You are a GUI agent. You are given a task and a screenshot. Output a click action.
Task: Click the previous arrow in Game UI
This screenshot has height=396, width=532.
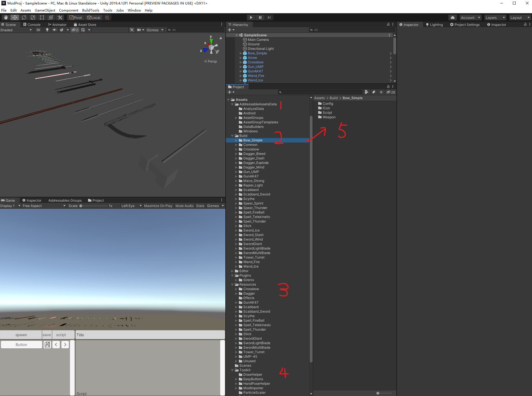[x=56, y=344]
